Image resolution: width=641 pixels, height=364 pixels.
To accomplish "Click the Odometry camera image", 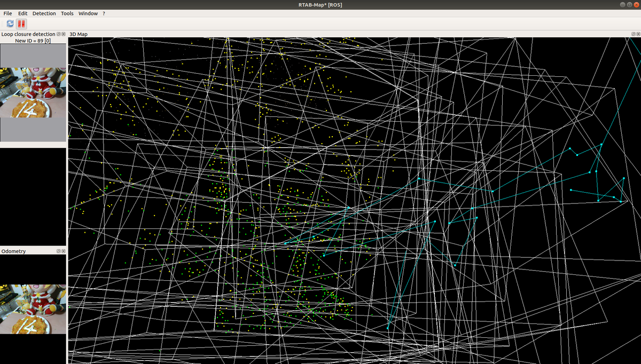I will pos(33,309).
